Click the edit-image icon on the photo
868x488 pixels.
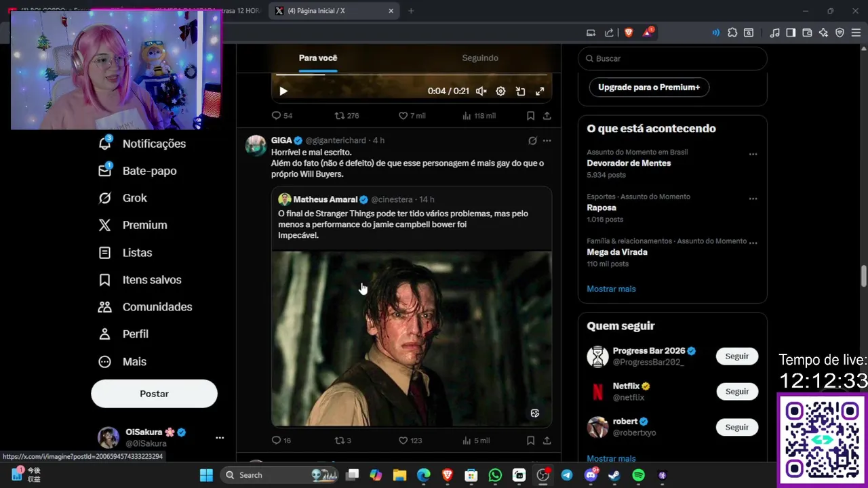[535, 413]
